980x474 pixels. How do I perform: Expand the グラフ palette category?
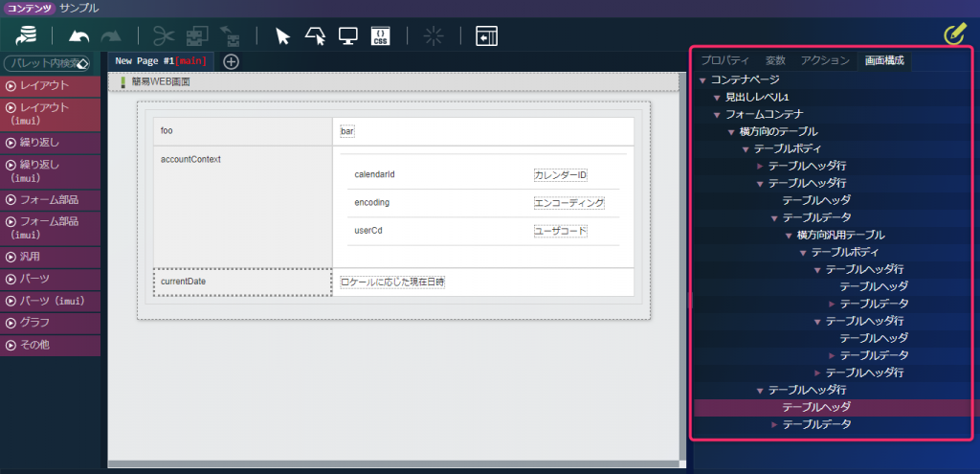[50, 323]
